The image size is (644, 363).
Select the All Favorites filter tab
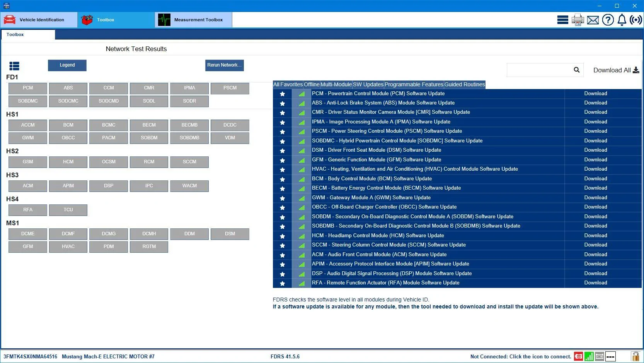[x=288, y=84]
